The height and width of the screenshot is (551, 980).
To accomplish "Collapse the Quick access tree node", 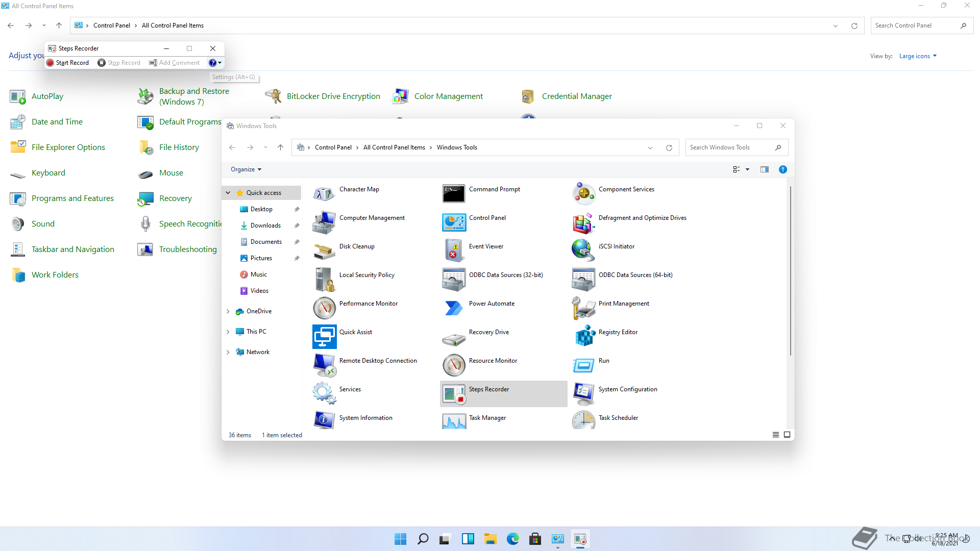I will (228, 193).
